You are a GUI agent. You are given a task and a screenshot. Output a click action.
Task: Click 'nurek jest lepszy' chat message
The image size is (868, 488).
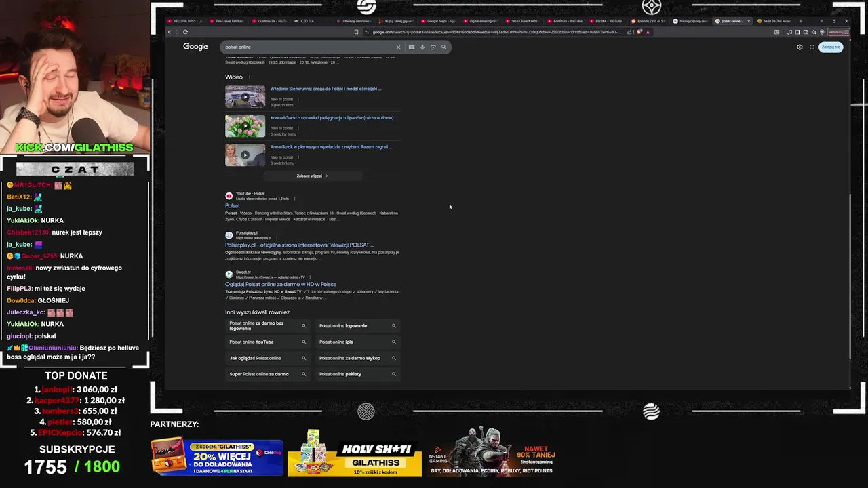tap(77, 232)
